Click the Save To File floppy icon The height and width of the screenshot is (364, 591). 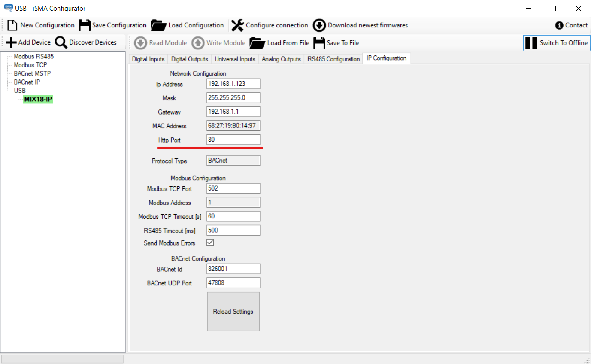point(319,43)
